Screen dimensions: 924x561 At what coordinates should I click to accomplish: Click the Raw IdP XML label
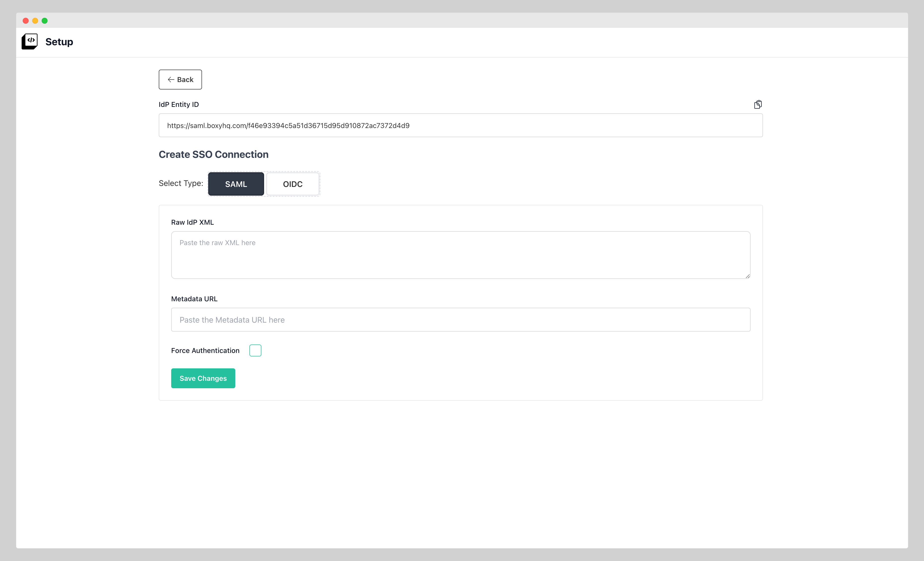(192, 222)
